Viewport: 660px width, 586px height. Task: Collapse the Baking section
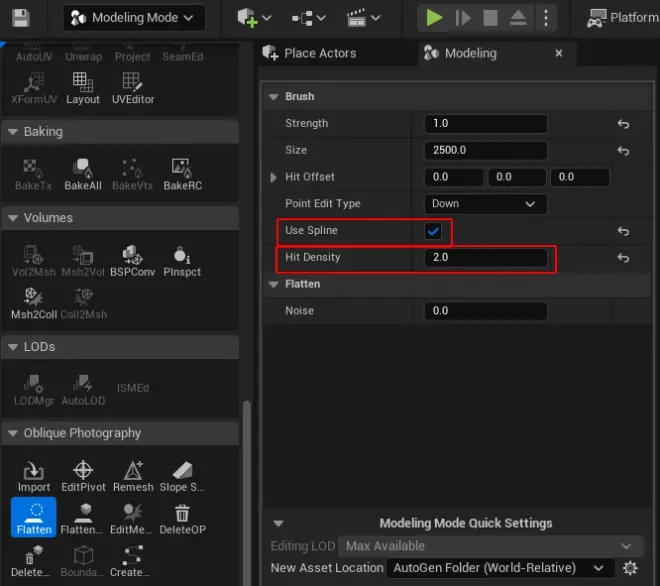(13, 132)
